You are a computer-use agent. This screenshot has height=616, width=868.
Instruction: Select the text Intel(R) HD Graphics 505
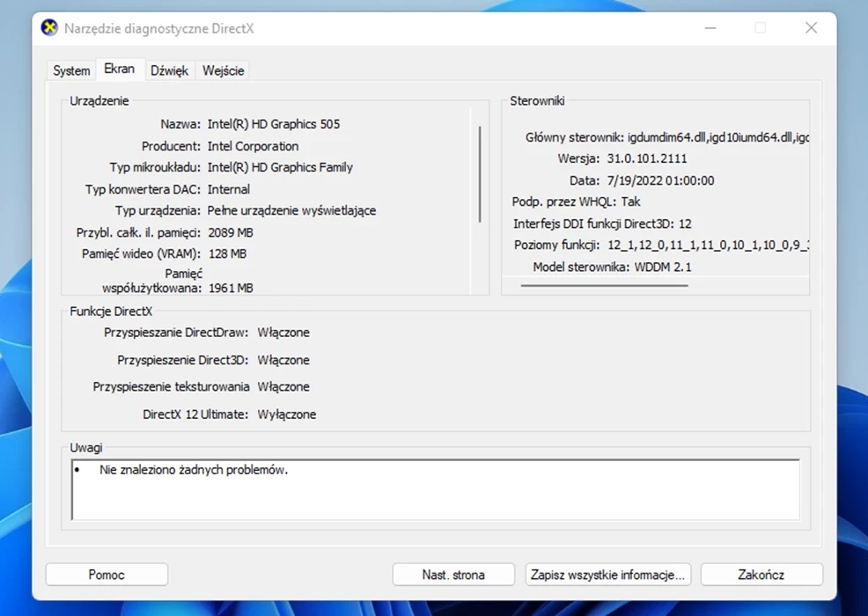click(x=274, y=124)
